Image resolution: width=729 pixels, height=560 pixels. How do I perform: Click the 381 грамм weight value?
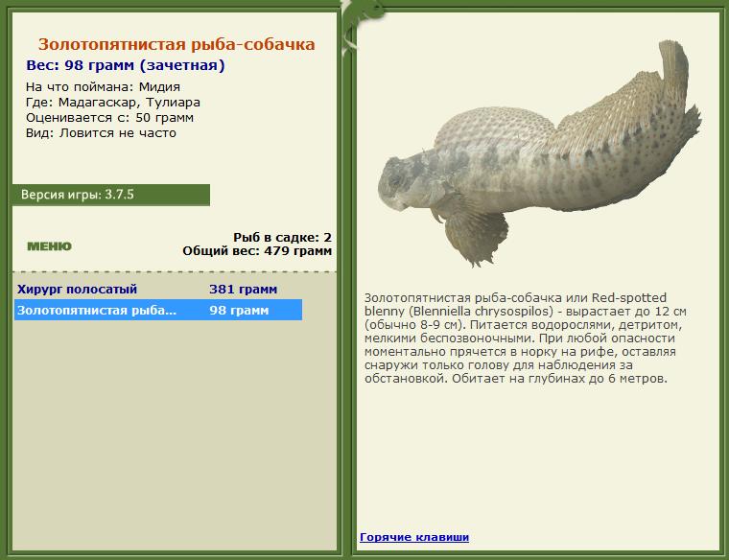point(243,289)
